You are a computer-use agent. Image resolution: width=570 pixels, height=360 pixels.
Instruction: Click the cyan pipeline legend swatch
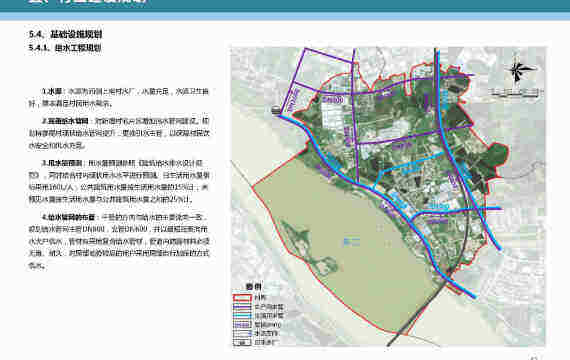[x=242, y=316]
